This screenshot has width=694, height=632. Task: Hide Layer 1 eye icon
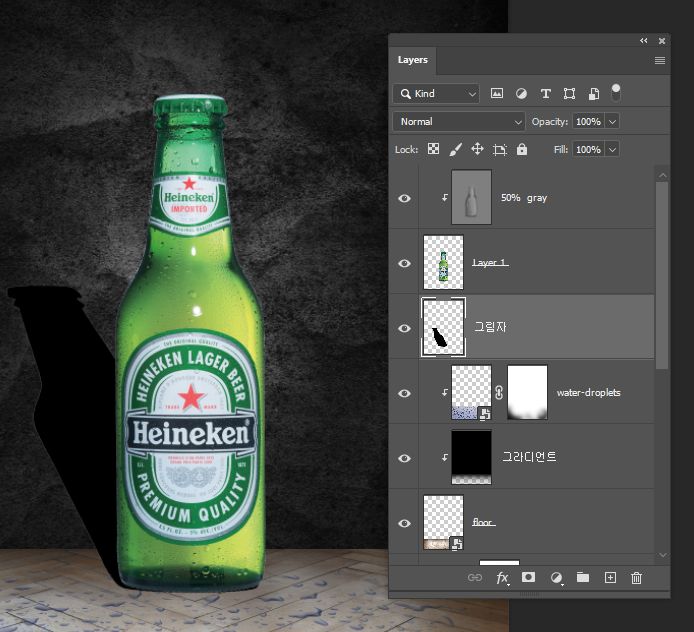tap(404, 263)
